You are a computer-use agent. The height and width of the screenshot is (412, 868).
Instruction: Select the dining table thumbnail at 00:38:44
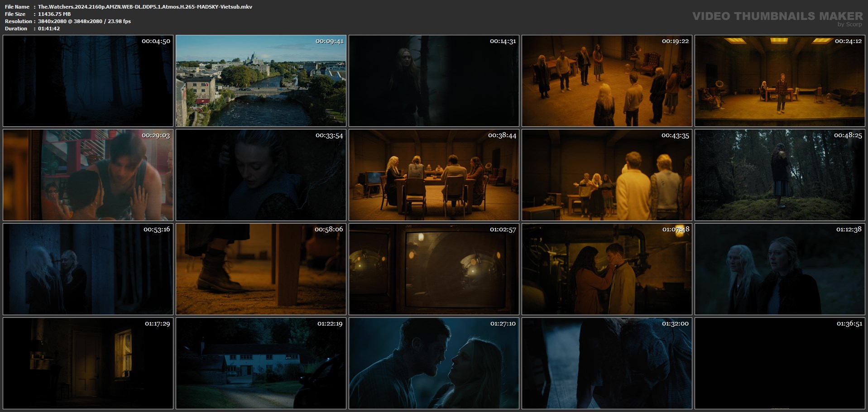(x=434, y=175)
